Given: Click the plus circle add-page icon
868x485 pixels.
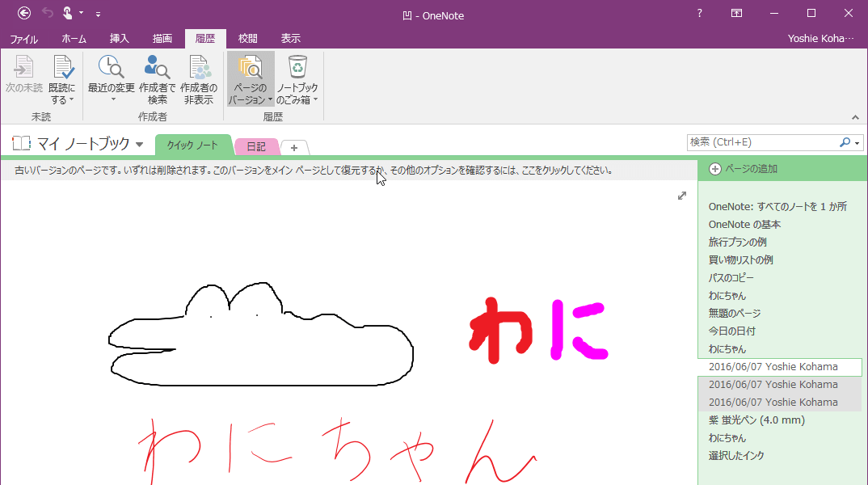Looking at the screenshot, I should click(x=714, y=169).
